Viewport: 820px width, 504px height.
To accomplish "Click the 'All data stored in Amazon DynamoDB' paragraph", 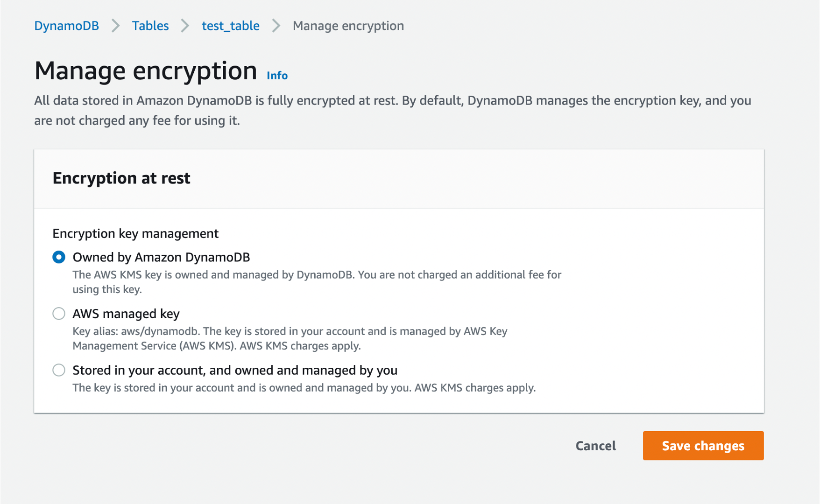I will (x=393, y=111).
